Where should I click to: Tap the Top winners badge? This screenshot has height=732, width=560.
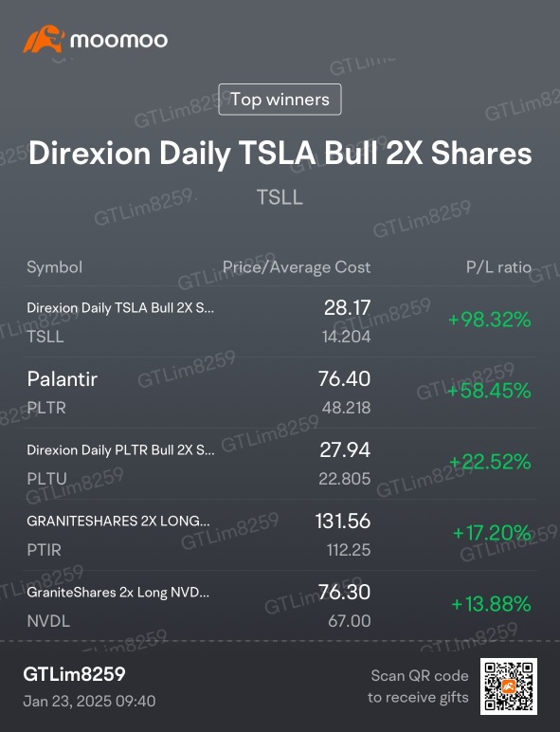(x=280, y=99)
